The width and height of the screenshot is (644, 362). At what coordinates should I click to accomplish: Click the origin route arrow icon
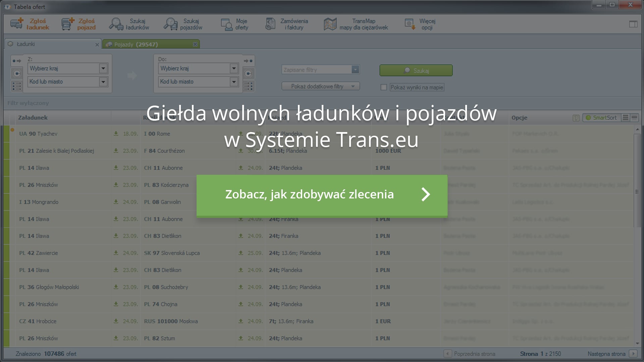tap(17, 61)
